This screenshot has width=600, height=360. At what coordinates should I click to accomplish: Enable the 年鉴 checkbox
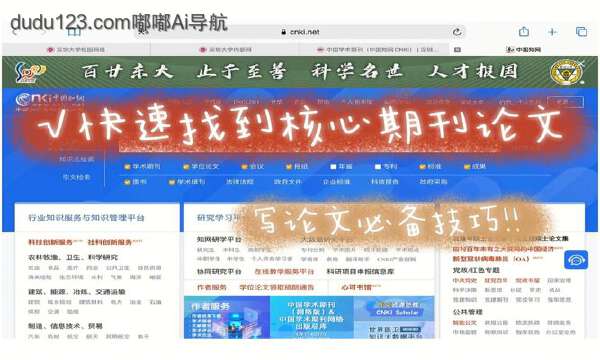click(333, 167)
